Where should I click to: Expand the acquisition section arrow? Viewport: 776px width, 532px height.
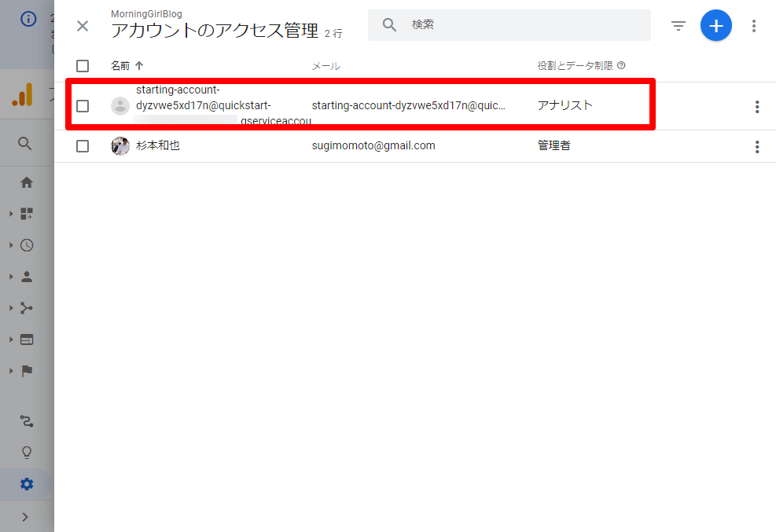pos(11,308)
